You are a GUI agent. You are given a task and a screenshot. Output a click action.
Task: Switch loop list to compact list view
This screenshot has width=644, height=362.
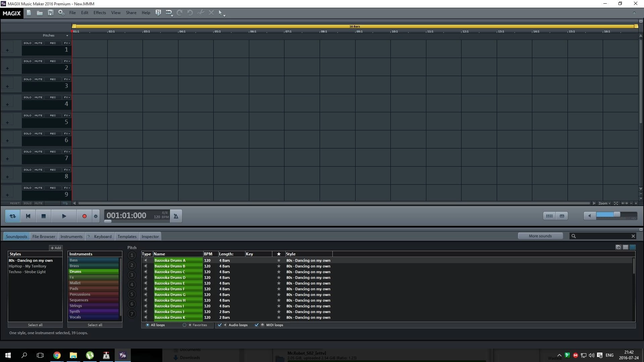tap(626, 247)
